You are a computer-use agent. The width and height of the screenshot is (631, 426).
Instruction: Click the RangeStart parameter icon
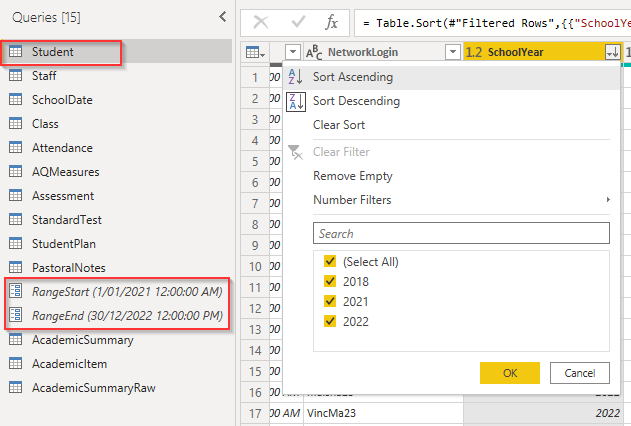16,291
